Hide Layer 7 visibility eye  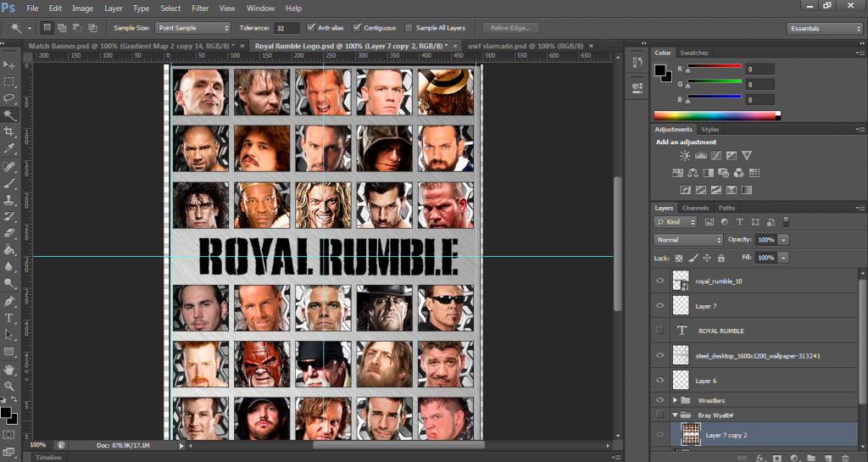(x=659, y=305)
